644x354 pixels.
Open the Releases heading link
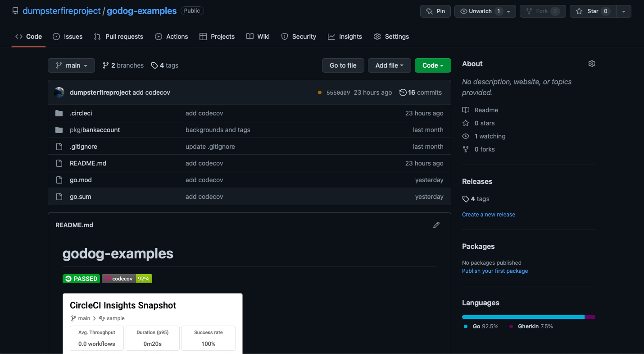[x=477, y=182]
